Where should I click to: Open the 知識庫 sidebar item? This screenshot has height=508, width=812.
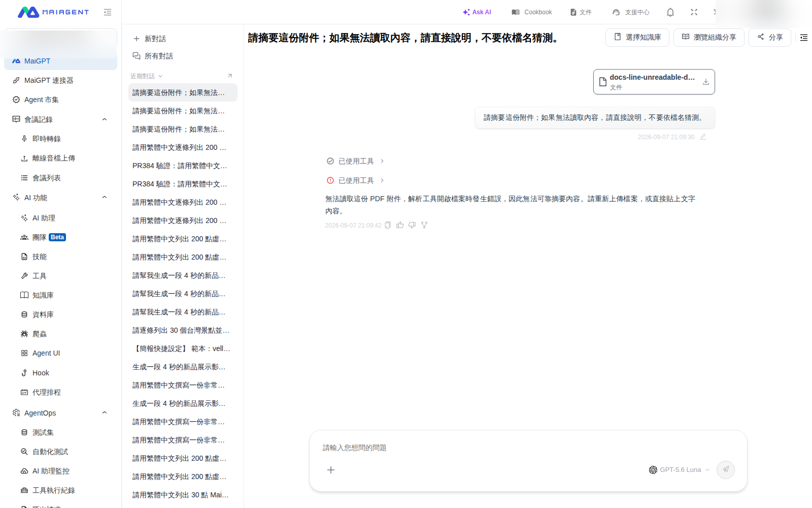(60, 295)
